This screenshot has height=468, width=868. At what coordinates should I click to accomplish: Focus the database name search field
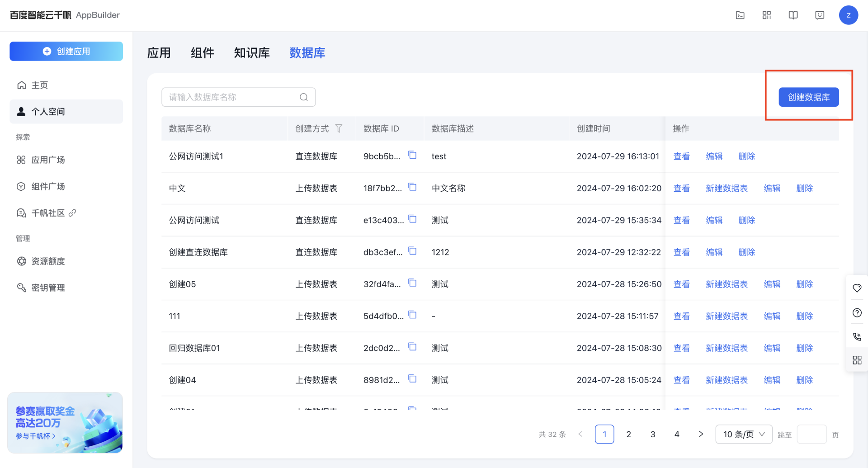238,97
